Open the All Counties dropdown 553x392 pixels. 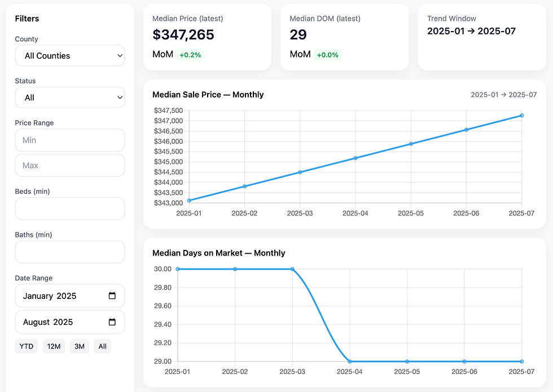pyautogui.click(x=69, y=56)
